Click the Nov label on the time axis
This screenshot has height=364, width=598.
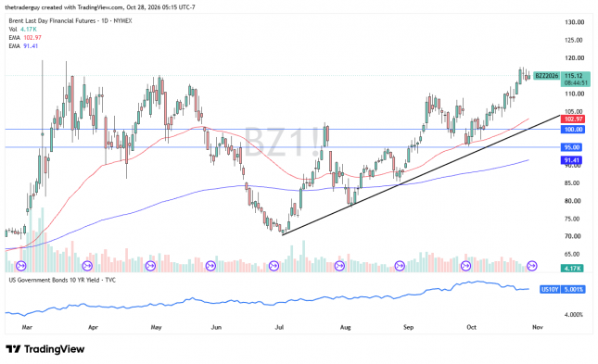[538, 327]
